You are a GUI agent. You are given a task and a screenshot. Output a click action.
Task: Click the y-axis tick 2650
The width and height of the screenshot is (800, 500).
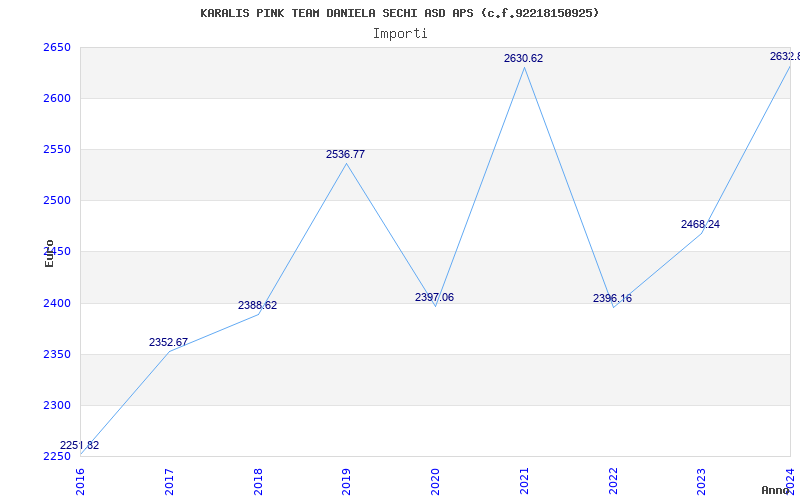coord(57,48)
